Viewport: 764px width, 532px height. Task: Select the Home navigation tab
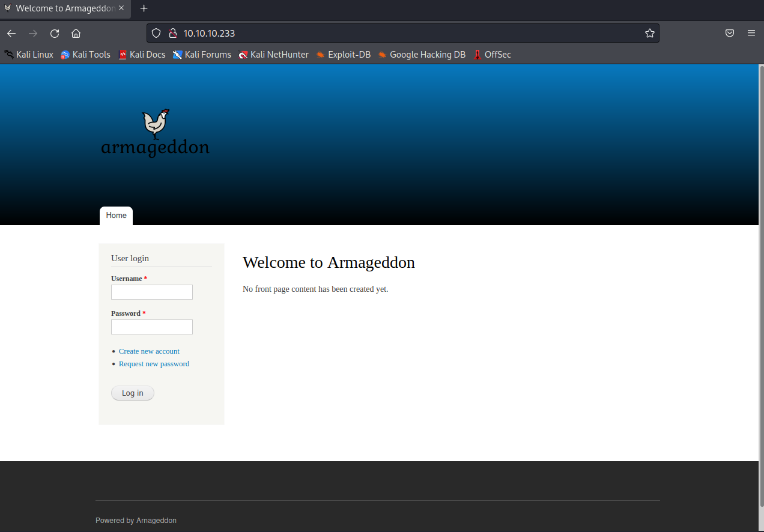116,216
